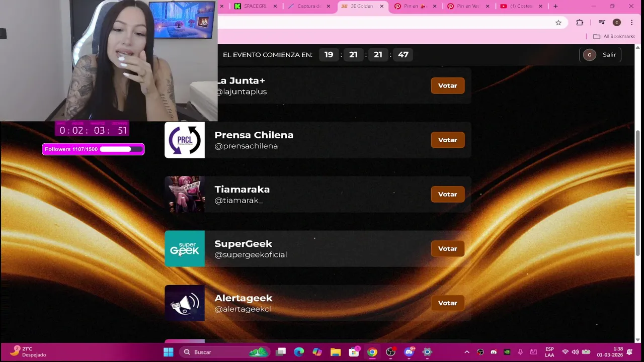Screen dimensions: 644x362
Task: Open the 21°C Despejado weather widget
Action: coord(29,352)
